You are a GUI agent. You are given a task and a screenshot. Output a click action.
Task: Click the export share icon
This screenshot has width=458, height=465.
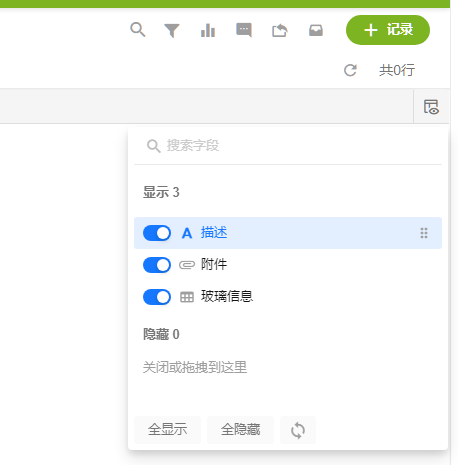point(280,30)
